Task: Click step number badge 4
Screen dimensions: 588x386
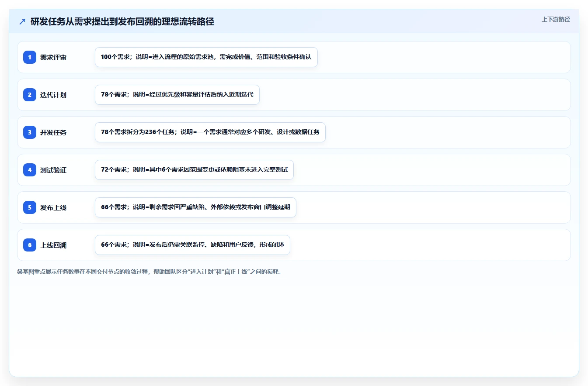Action: coord(30,170)
